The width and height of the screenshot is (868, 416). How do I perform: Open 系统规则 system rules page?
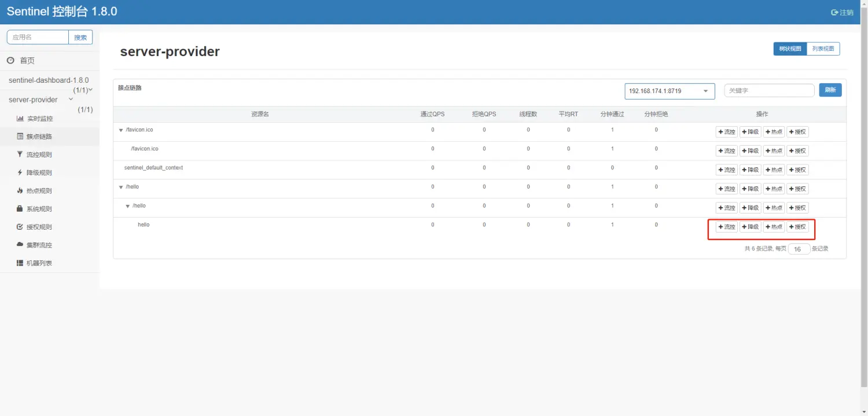35,209
